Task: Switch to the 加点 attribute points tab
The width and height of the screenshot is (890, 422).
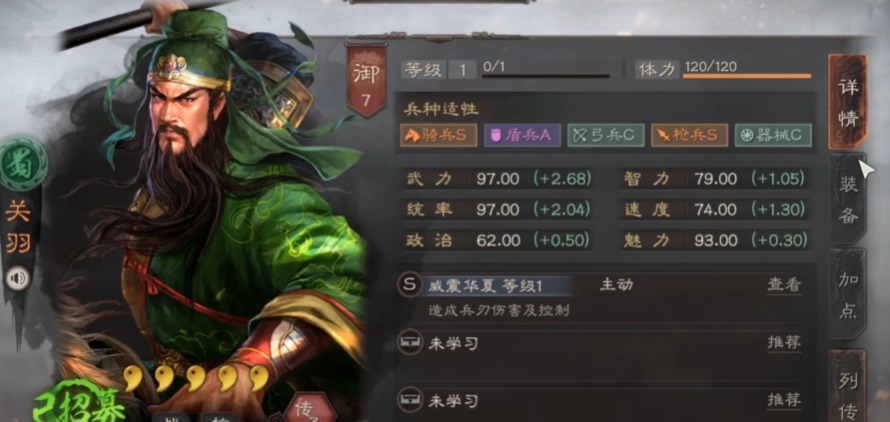Action: 848,295
